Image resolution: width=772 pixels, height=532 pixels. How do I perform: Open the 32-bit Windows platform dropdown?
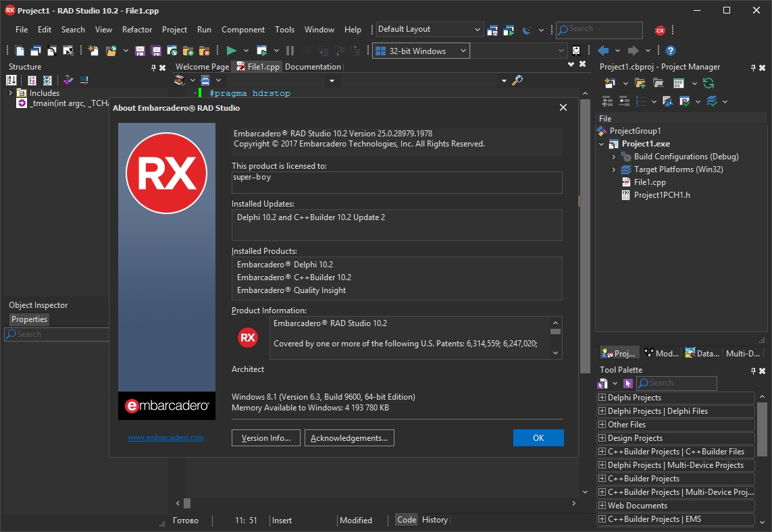click(x=421, y=51)
